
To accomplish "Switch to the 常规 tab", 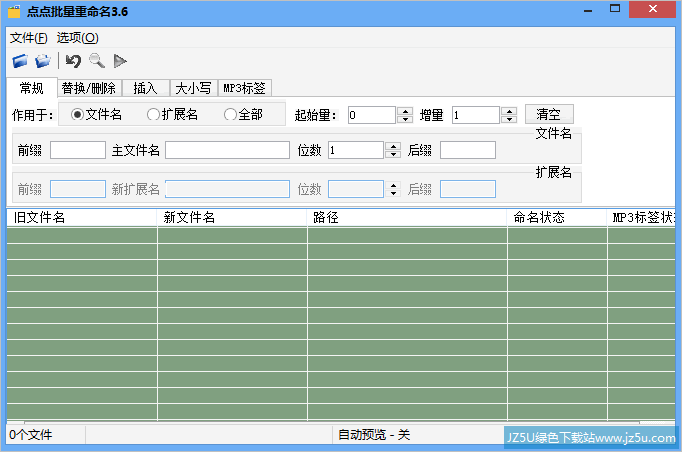I will click(x=32, y=88).
